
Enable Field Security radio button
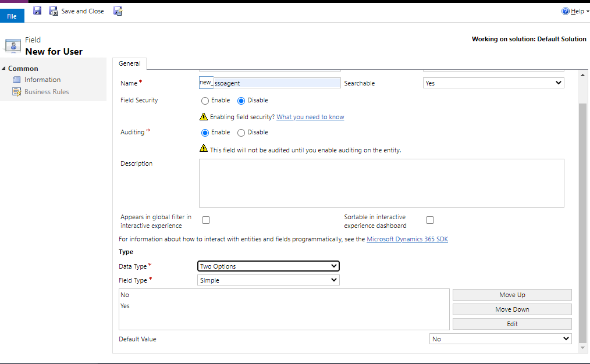[205, 101]
